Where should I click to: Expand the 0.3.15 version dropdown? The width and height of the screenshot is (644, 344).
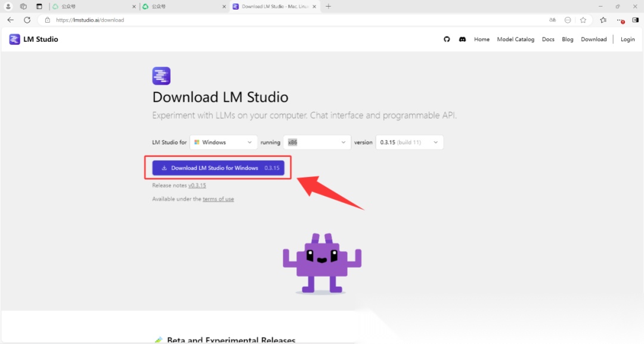tap(410, 142)
